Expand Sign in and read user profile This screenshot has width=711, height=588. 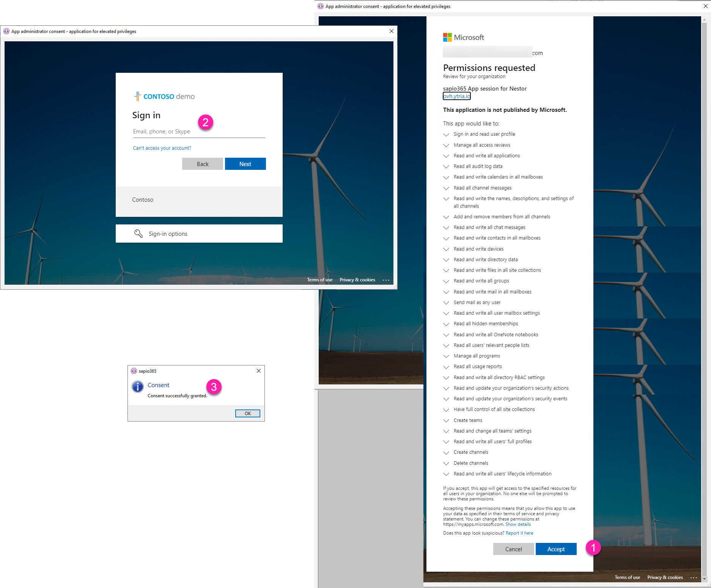[446, 134]
